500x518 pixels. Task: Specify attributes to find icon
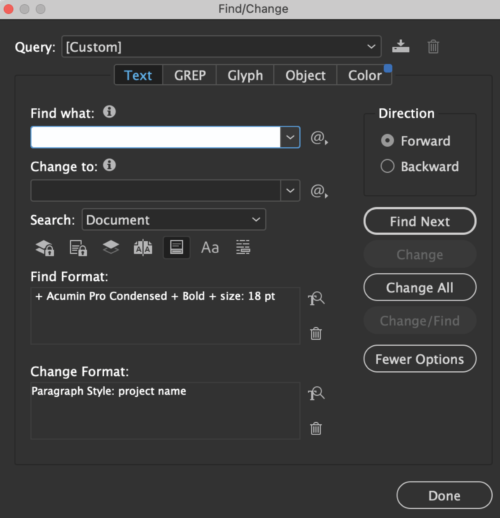[x=316, y=298]
